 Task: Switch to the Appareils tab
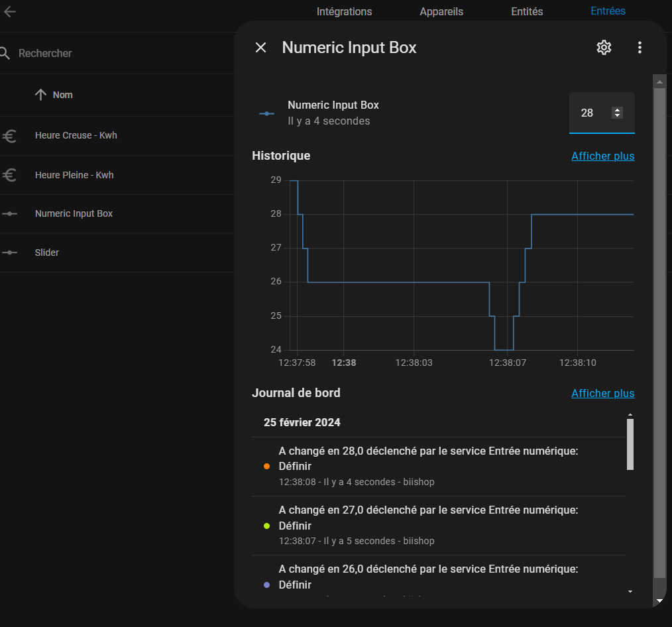click(x=441, y=11)
